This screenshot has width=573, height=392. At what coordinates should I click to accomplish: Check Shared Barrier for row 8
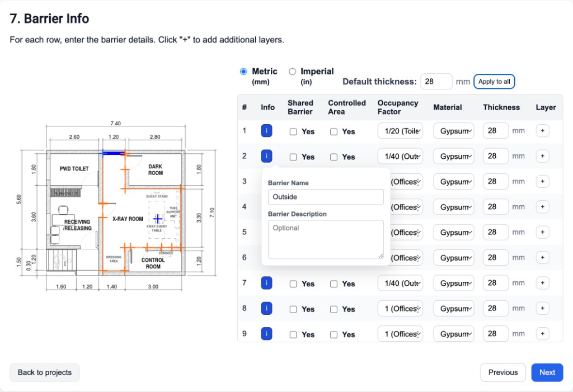tap(293, 309)
